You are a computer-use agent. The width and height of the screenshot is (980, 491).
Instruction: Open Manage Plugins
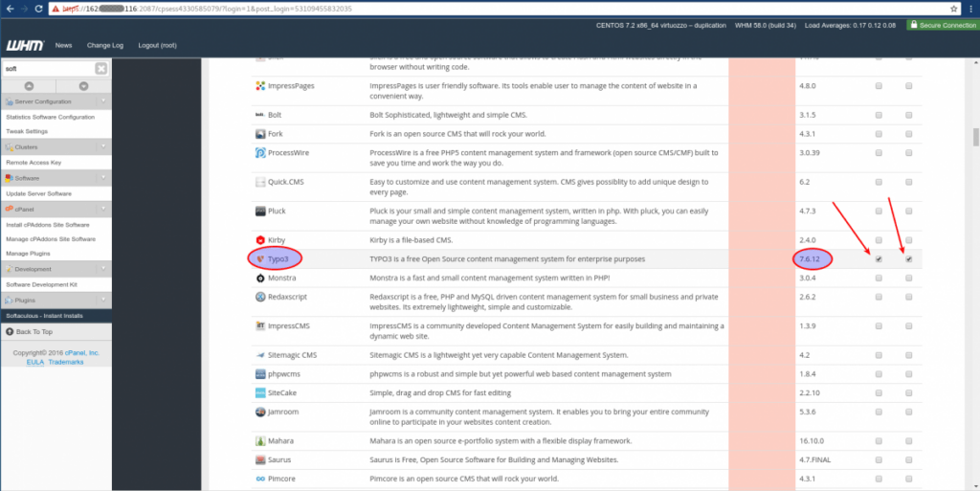click(x=28, y=254)
